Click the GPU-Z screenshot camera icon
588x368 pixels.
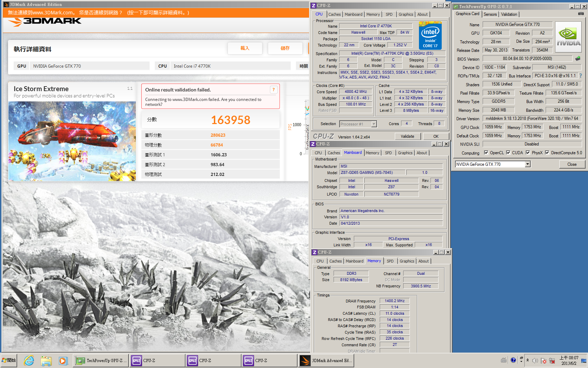click(x=581, y=14)
